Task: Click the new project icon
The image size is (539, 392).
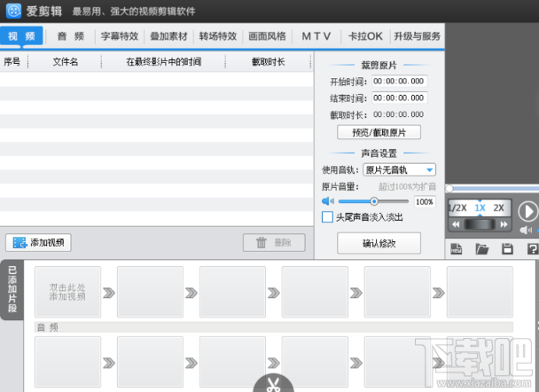Action: point(457,248)
